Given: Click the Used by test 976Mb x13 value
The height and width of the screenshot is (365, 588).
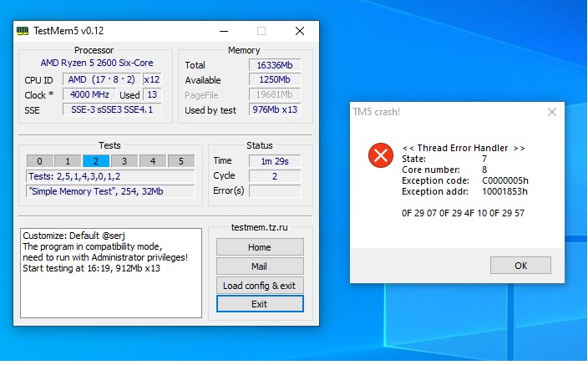Looking at the screenshot, I should click(x=275, y=109).
